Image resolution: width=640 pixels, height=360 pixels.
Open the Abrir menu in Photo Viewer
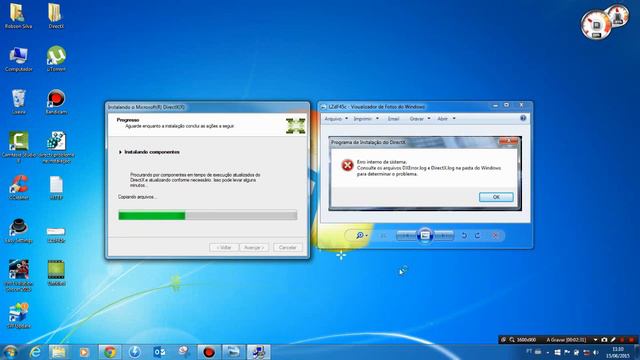click(446, 119)
